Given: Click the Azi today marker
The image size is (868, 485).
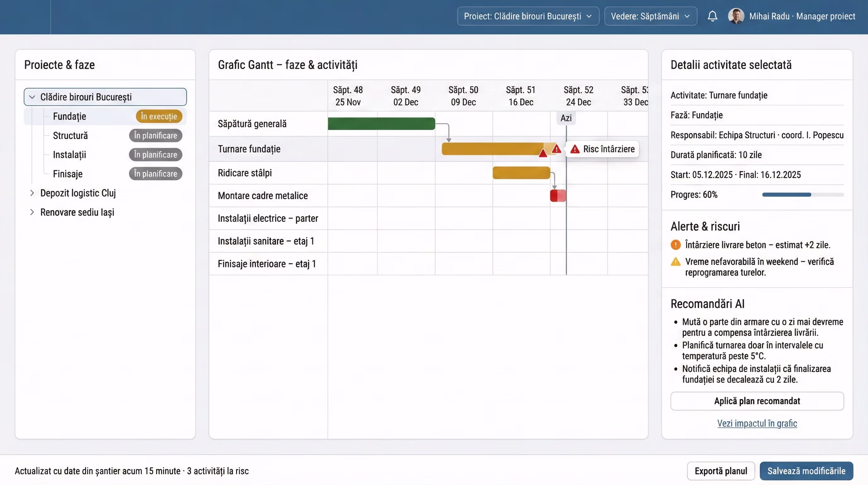Looking at the screenshot, I should pos(566,118).
